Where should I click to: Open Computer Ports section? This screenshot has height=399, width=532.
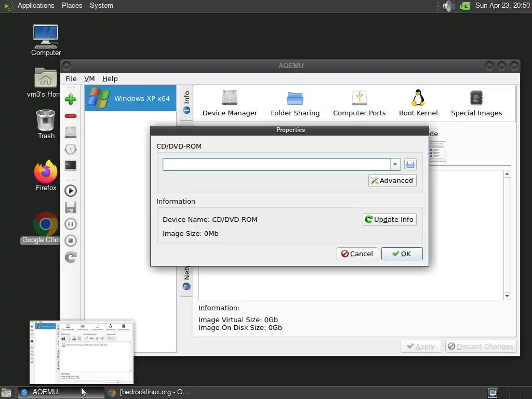(x=360, y=103)
